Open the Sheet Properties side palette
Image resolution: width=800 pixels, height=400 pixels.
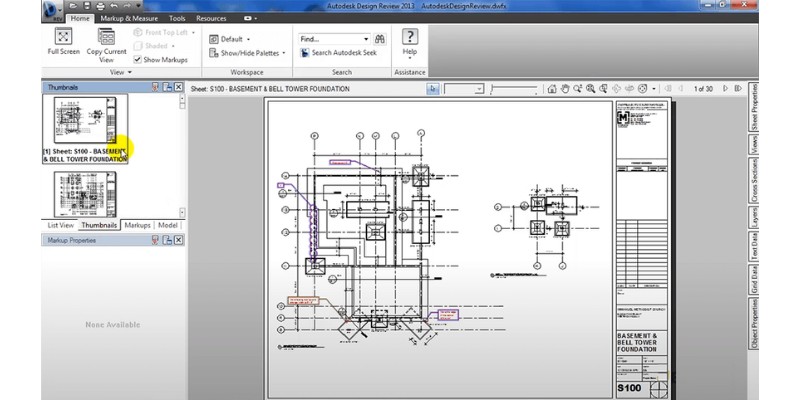tap(754, 107)
